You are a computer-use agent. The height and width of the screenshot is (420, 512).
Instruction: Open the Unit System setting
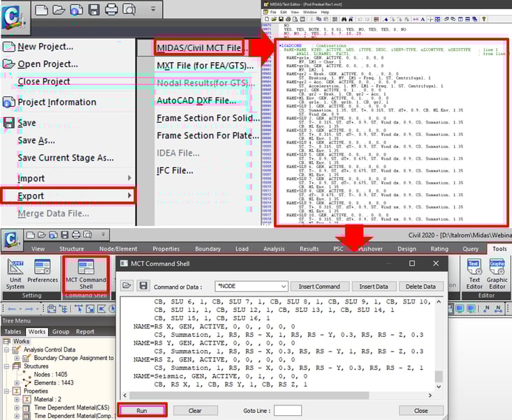[15, 274]
